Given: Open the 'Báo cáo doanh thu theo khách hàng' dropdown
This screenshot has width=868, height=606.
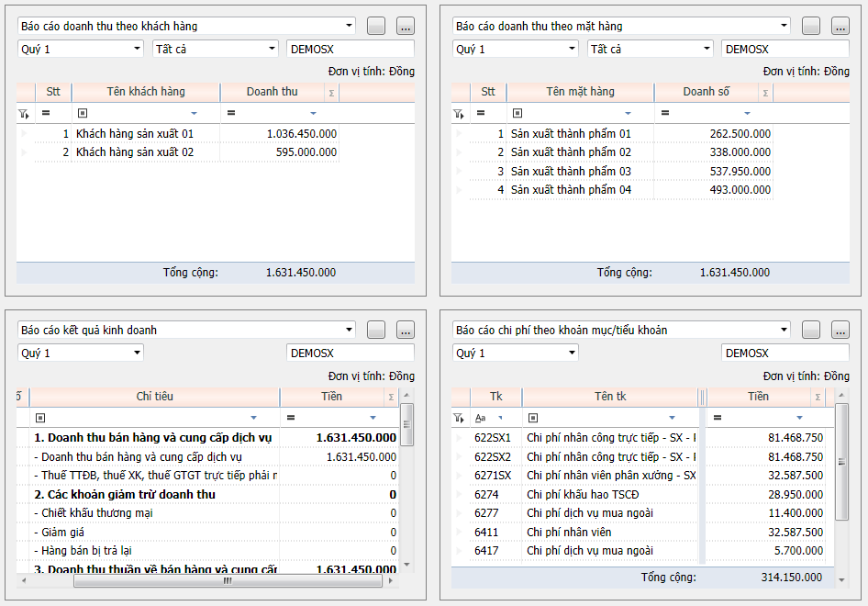Looking at the screenshot, I should (349, 26).
